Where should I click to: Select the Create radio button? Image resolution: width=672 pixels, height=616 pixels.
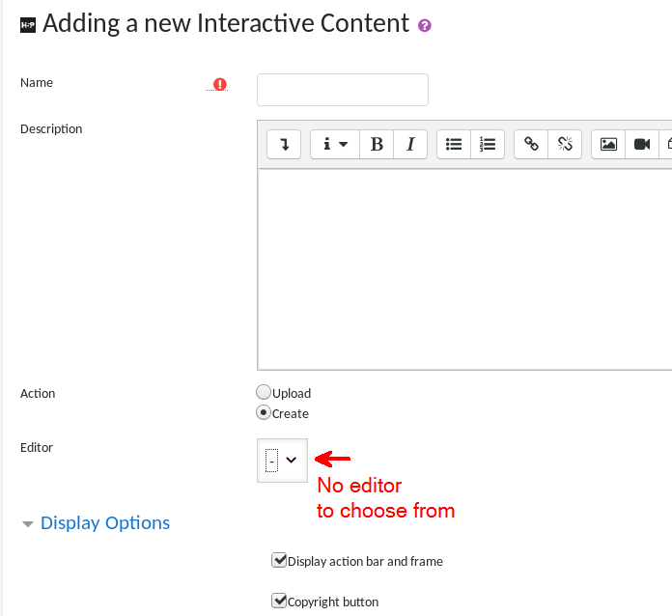pos(264,412)
